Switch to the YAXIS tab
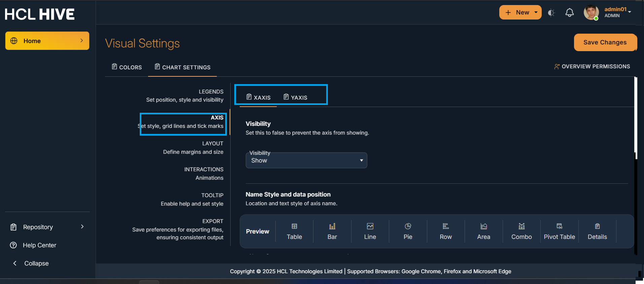Screen dimensions: 644x284 [x=295, y=98]
